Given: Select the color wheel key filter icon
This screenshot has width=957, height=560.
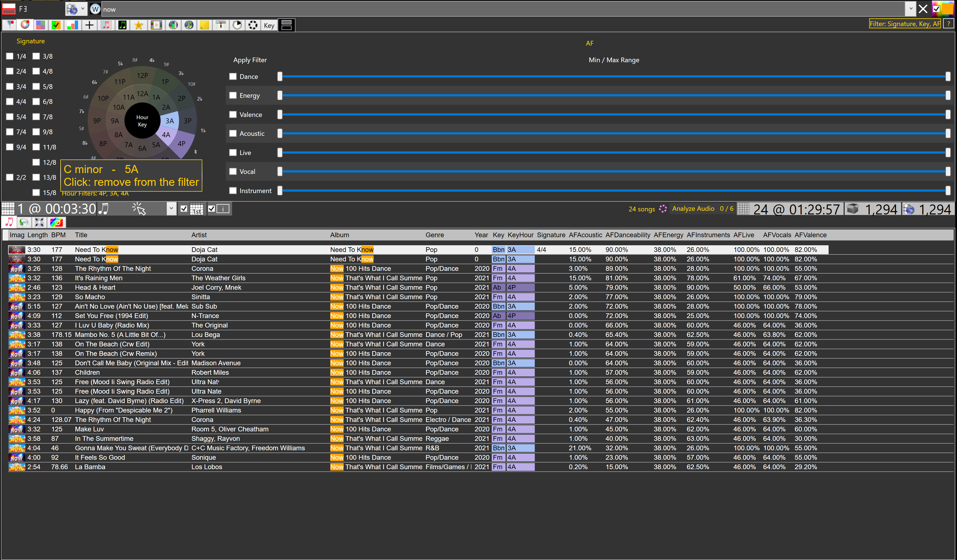Looking at the screenshot, I should [x=25, y=25].
